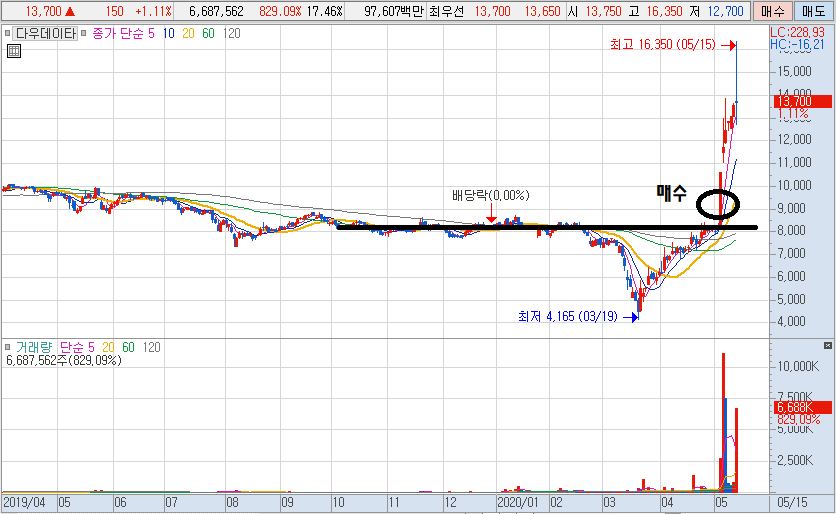
Task: Click the 거래량 volume indicator label
Action: [34, 348]
